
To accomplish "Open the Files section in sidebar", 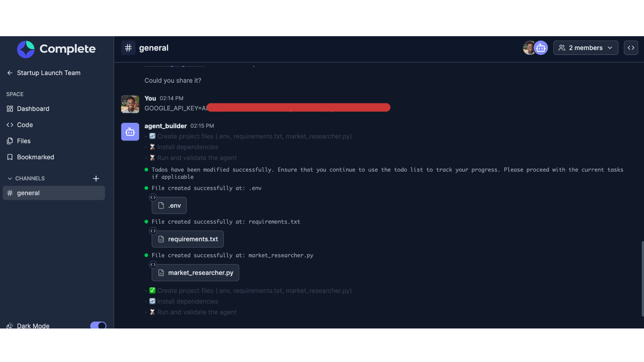I will pyautogui.click(x=23, y=141).
